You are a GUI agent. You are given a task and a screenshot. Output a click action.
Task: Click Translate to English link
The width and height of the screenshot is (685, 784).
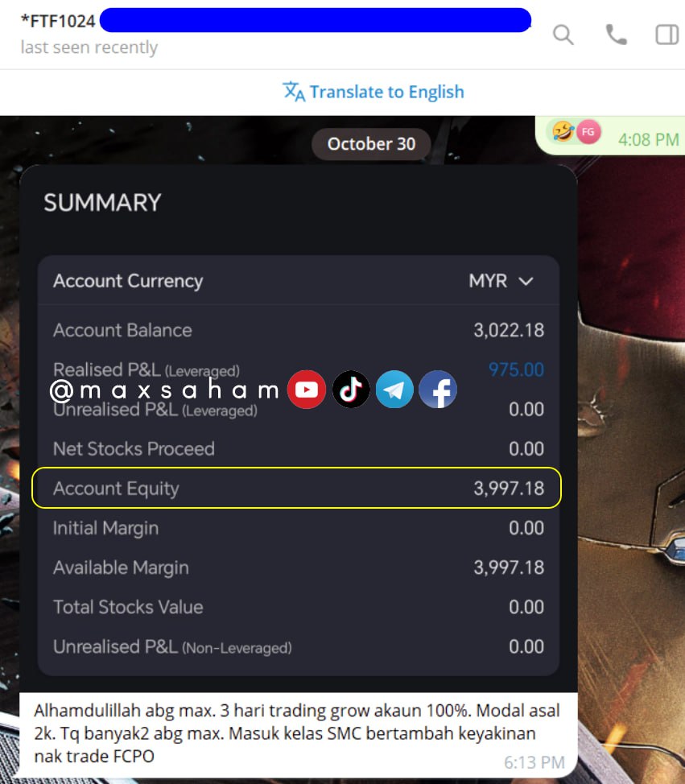[x=387, y=92]
